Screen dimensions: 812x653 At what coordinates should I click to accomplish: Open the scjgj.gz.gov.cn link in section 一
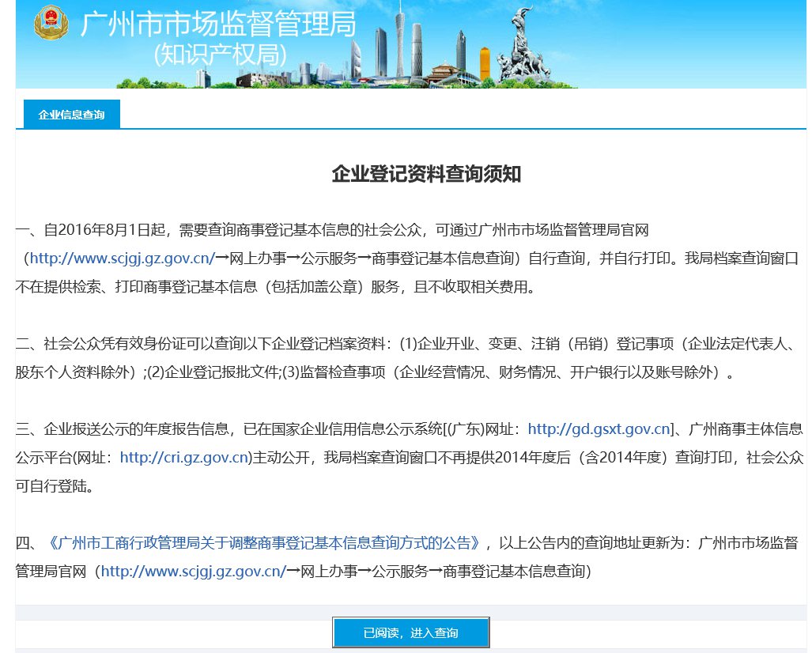click(122, 258)
